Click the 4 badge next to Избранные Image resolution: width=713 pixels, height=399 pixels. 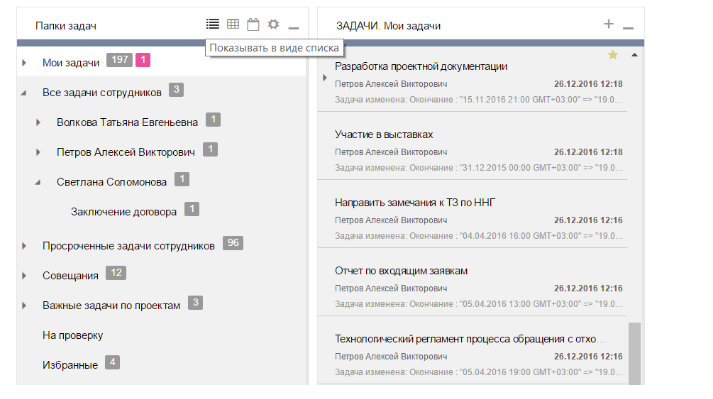click(112, 362)
